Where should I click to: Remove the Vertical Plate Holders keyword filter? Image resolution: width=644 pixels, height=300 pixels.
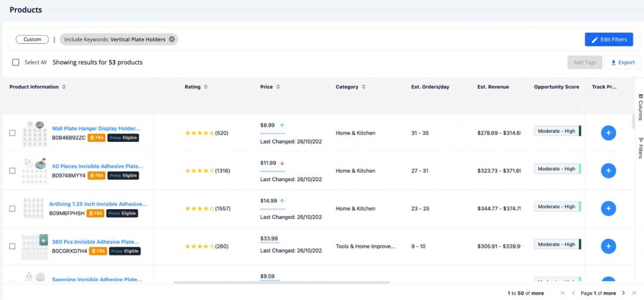click(172, 39)
